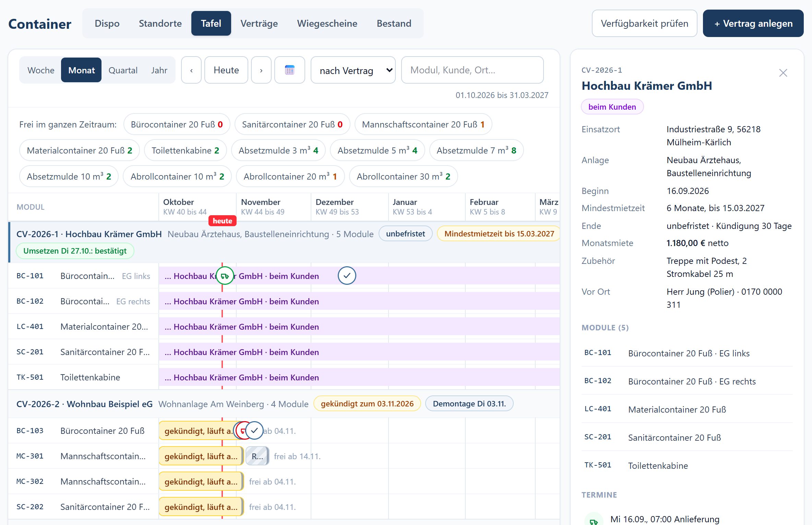This screenshot has width=812, height=525.
Task: Click Absetzmulde 7 m³ 8 chip
Action: [x=476, y=150]
